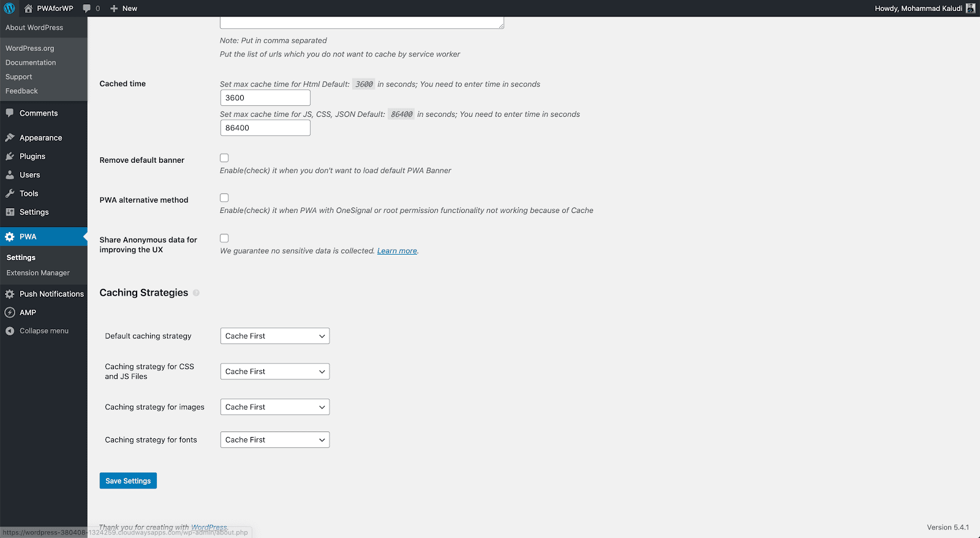
Task: Click the Appearance paintbrush icon
Action: 10,138
